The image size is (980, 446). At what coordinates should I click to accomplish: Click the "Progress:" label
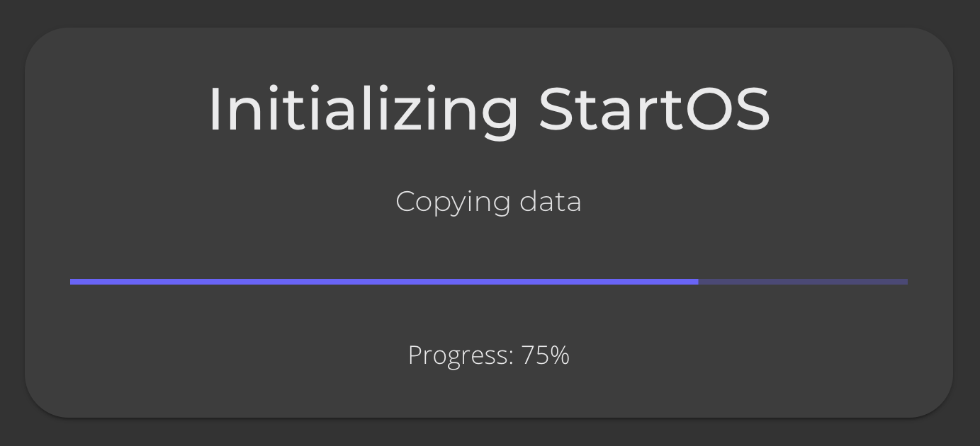(x=461, y=355)
